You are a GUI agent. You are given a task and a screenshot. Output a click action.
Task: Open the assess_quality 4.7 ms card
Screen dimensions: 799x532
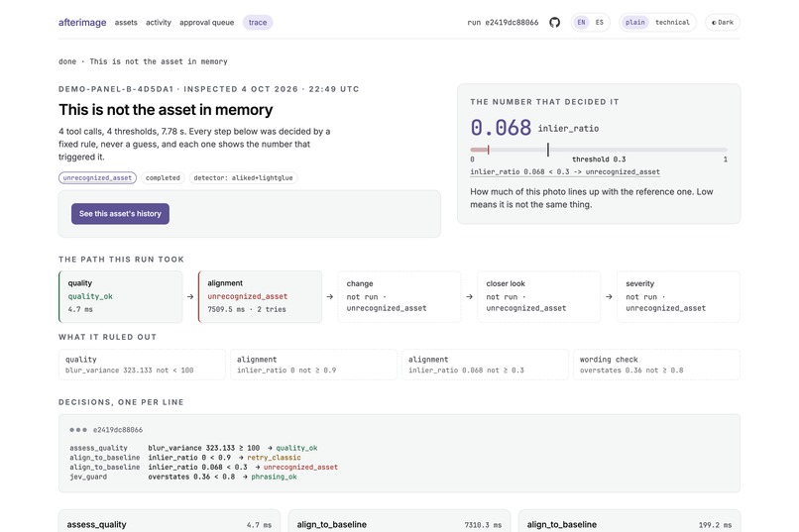[170, 521]
